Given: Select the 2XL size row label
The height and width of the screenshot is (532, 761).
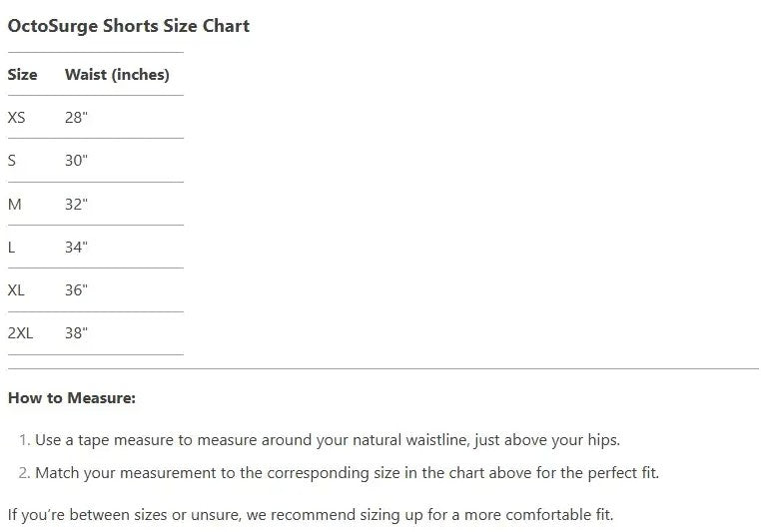Looking at the screenshot, I should 20,333.
